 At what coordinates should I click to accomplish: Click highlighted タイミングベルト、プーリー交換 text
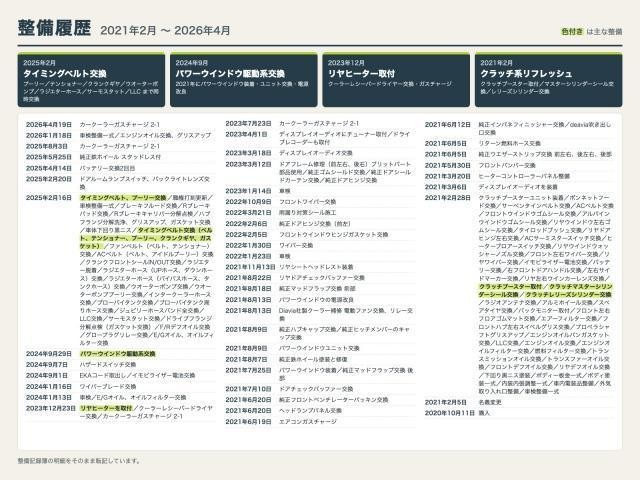click(123, 198)
